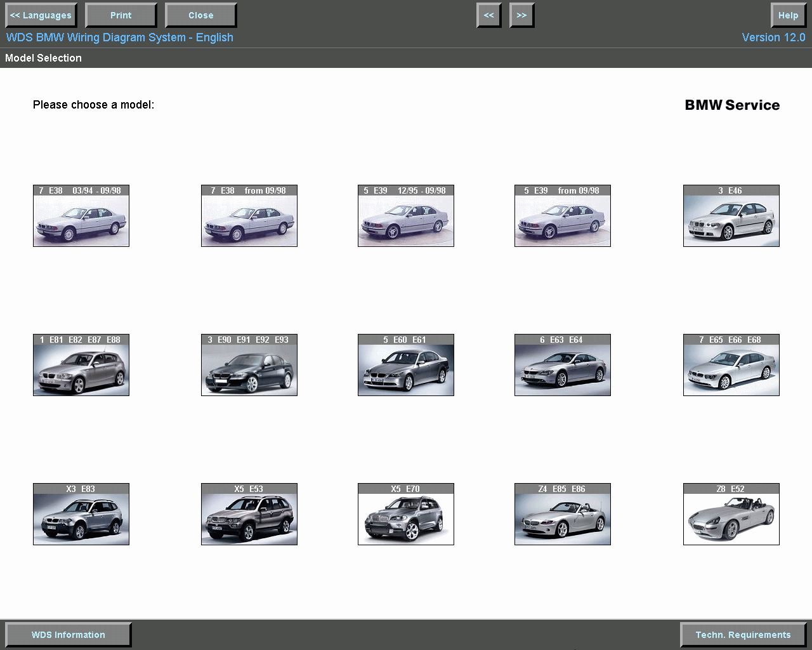
Task: Choose the E39 5 Series from 09/98
Action: point(562,216)
